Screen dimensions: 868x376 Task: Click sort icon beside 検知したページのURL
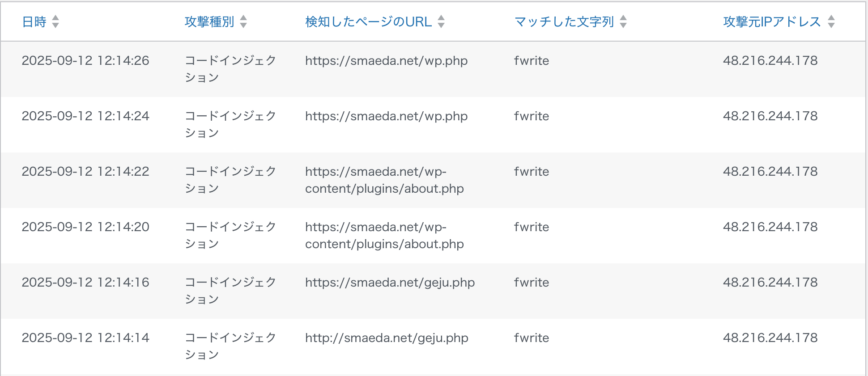point(441,21)
